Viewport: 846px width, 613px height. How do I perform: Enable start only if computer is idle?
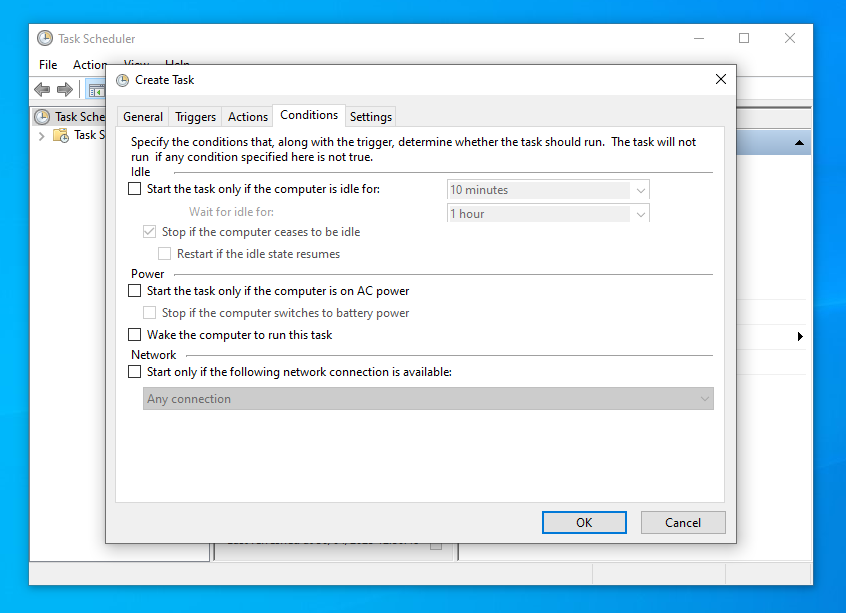click(135, 189)
